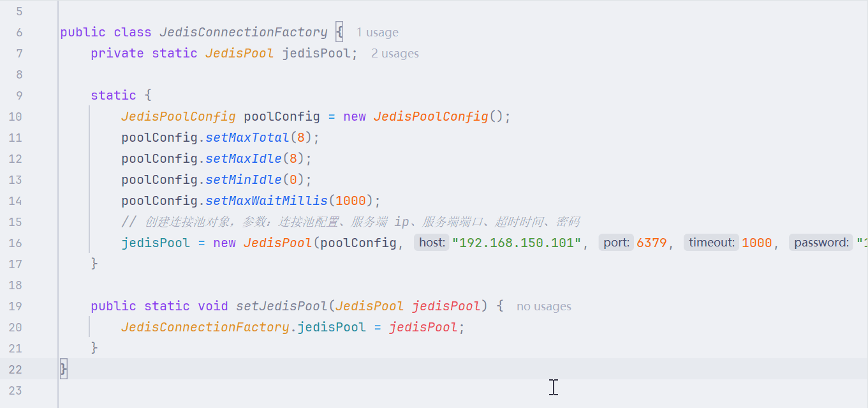This screenshot has height=408, width=868.
Task: Click the "port:" parameter hint
Action: [x=617, y=243]
